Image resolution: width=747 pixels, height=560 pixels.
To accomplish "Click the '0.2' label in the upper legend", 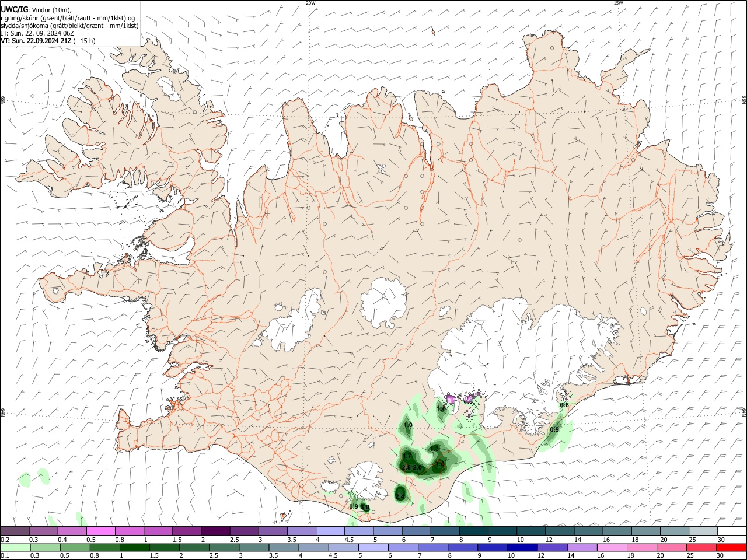I will (x=5, y=540).
